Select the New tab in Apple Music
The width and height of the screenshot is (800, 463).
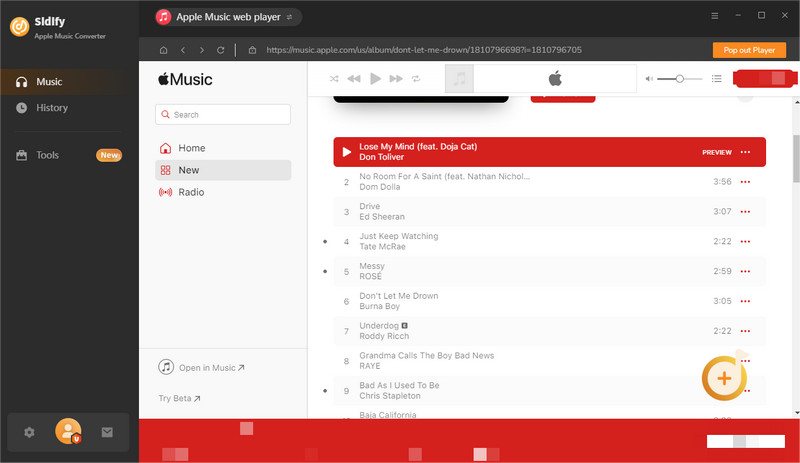(223, 170)
